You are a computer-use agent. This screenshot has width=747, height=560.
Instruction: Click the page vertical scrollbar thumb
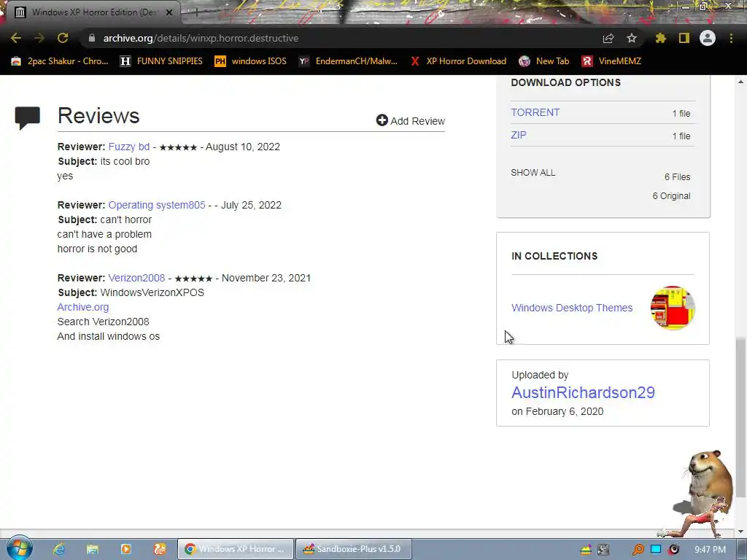(x=740, y=416)
